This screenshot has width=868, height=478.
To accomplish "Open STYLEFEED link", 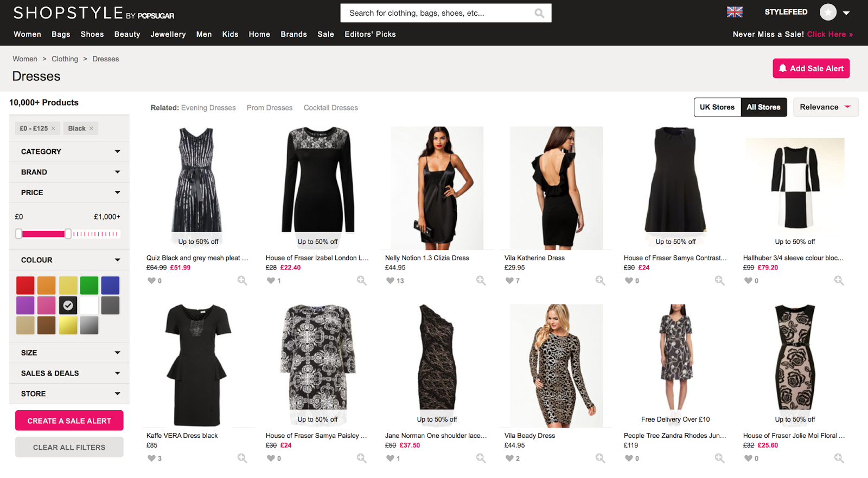I will [x=786, y=12].
